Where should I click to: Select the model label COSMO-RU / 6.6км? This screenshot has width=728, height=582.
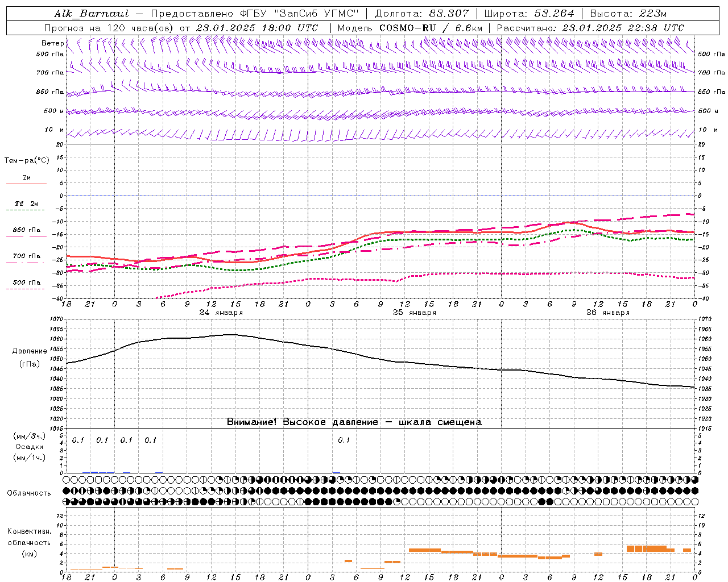pyautogui.click(x=432, y=27)
